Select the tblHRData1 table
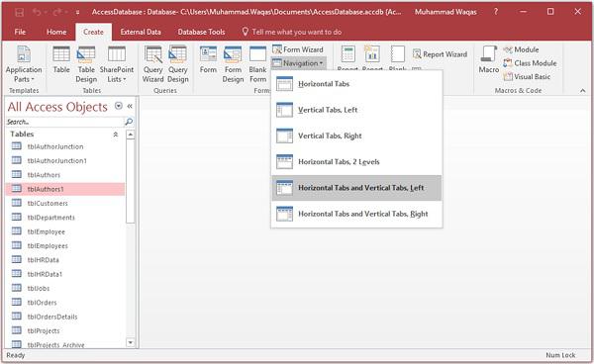 [x=65, y=274]
